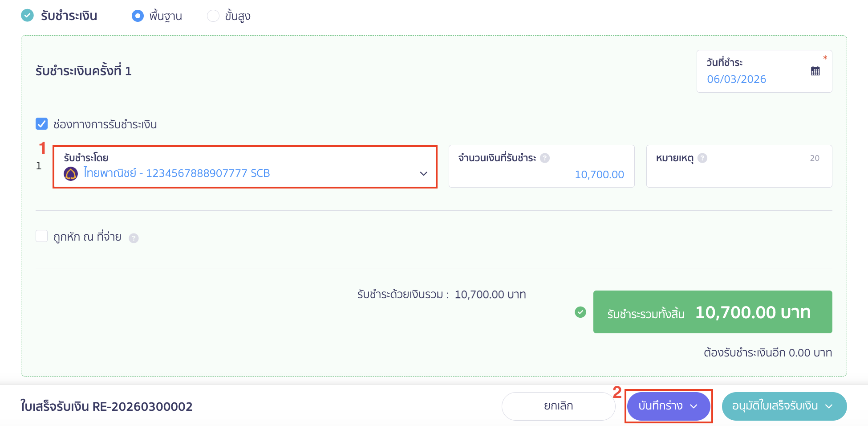Image resolution: width=868 pixels, height=426 pixels.
Task: Select the ขั้นสูง radio option
Action: (213, 16)
